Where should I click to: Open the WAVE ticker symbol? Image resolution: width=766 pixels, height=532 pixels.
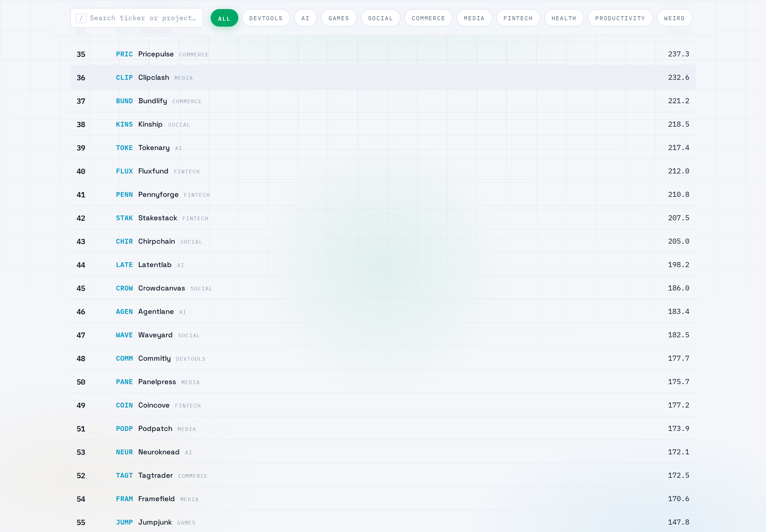124,335
